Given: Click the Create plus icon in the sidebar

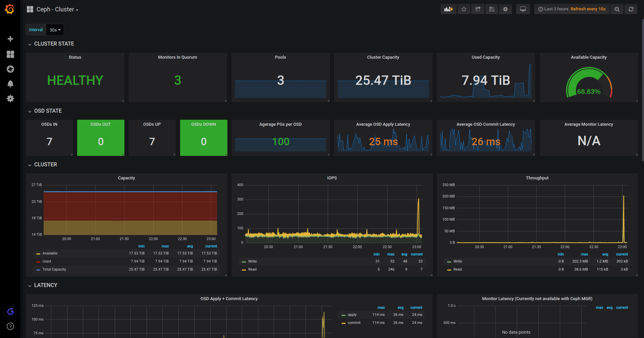Looking at the screenshot, I should click(10, 39).
